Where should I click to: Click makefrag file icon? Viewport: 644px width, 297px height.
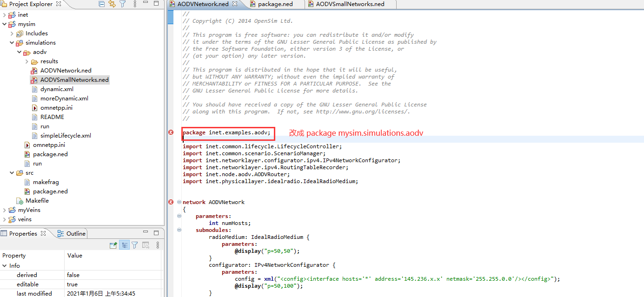point(27,182)
